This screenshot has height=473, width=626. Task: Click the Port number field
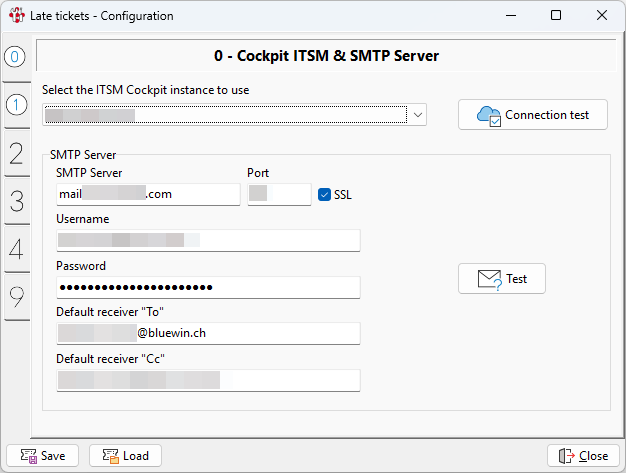pyautogui.click(x=279, y=194)
